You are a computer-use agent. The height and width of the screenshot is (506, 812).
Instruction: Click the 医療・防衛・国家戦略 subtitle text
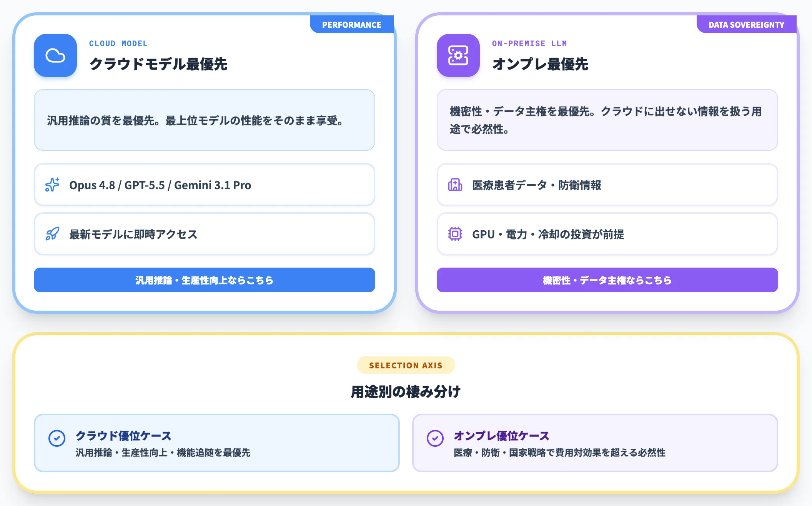[560, 453]
